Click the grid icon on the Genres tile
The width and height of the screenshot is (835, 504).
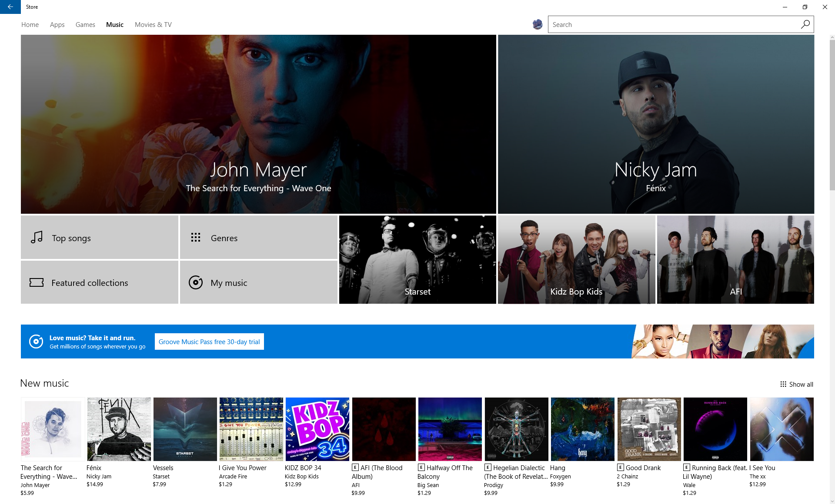196,238
